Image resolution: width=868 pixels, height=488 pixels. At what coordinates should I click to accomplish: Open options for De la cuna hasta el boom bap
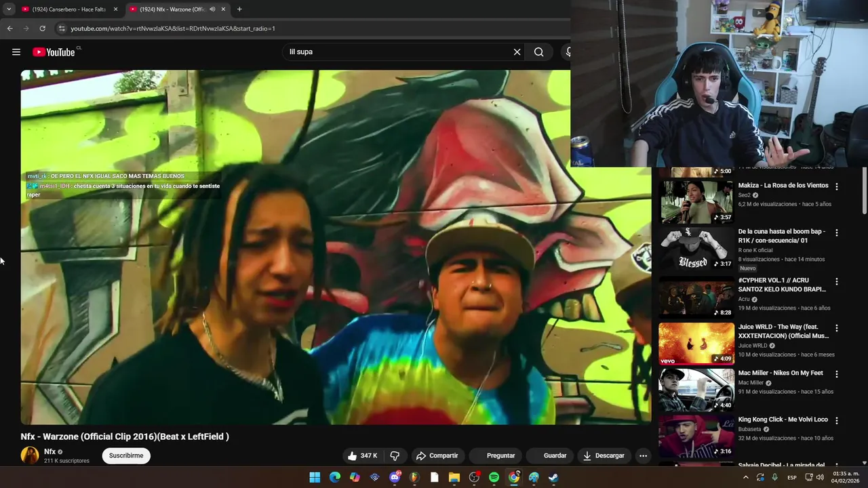click(x=836, y=232)
